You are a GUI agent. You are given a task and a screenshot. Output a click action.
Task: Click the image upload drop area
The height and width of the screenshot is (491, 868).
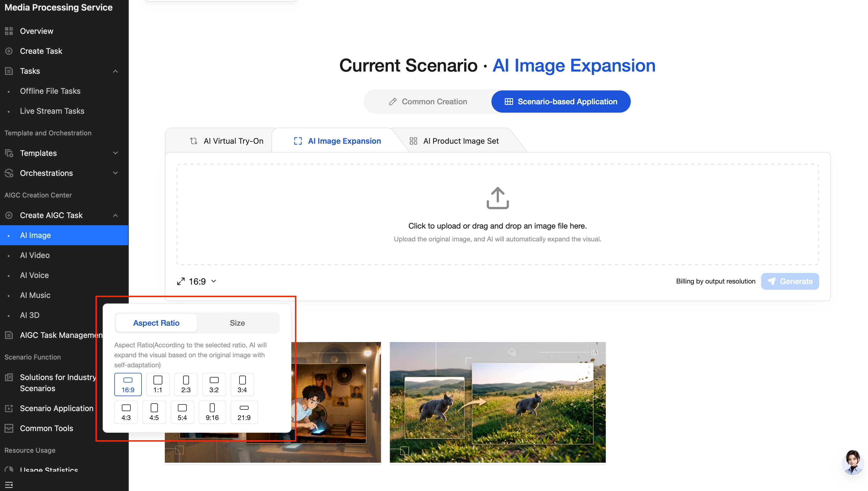(498, 214)
